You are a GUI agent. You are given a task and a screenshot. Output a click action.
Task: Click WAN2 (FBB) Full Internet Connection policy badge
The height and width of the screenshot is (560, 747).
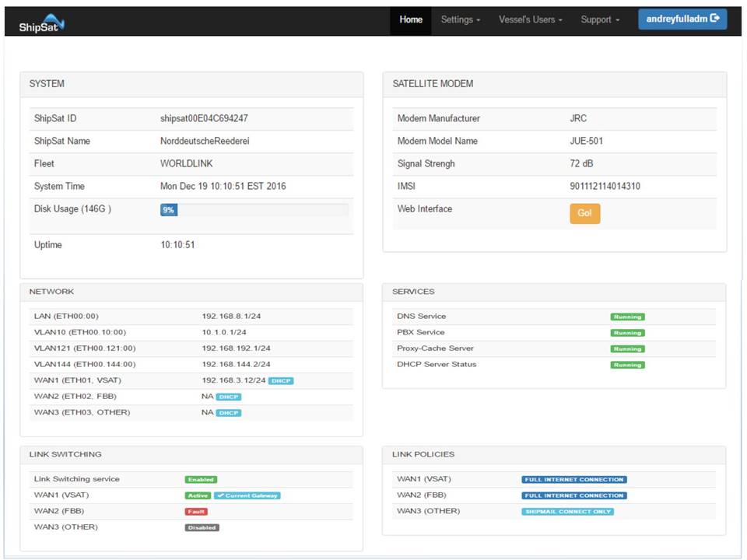click(574, 495)
